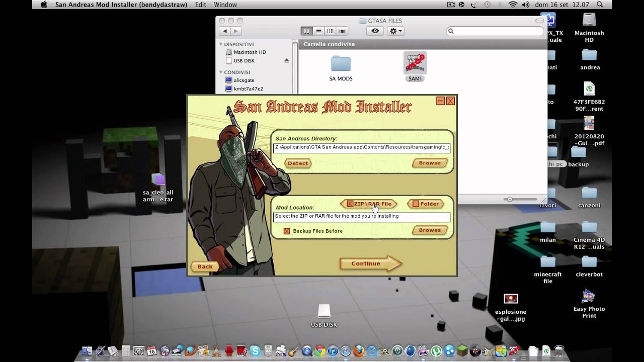644x362 pixels.
Task: Go back in the Finder window
Action: tap(225, 31)
